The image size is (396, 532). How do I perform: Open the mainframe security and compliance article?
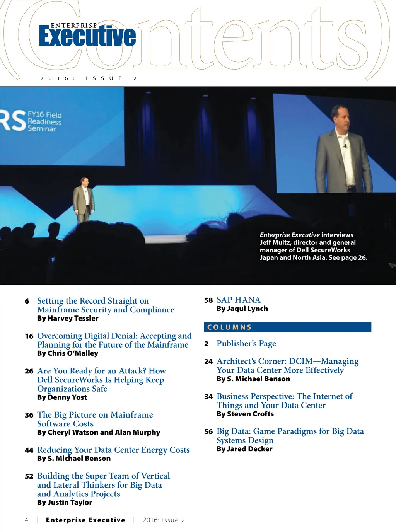click(105, 305)
